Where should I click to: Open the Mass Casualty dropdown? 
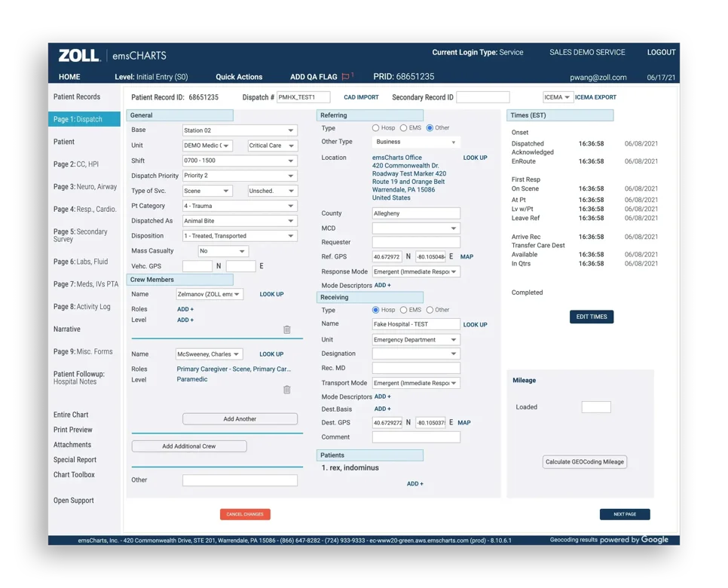point(223,251)
